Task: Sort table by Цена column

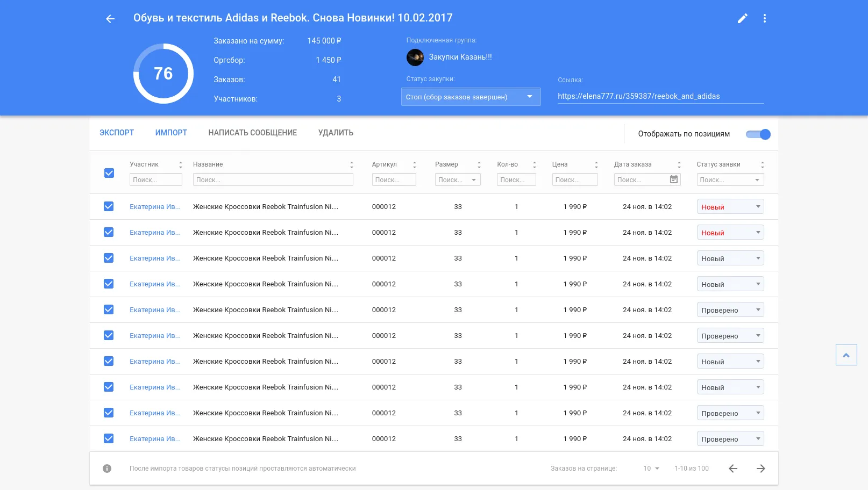Action: pos(596,165)
